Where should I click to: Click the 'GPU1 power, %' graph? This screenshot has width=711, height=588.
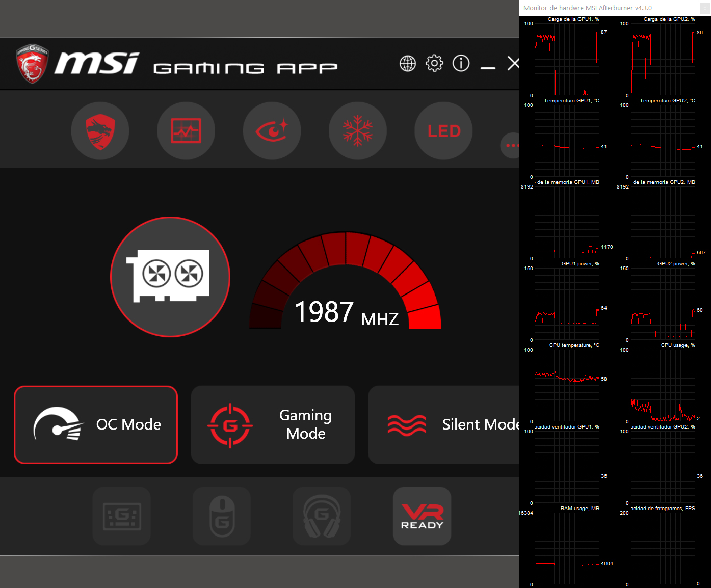tap(567, 304)
